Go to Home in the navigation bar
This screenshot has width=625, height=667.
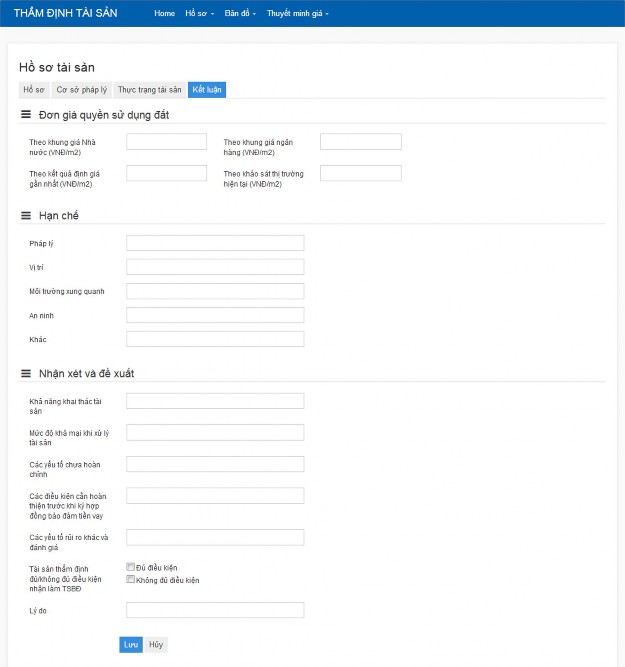click(164, 13)
